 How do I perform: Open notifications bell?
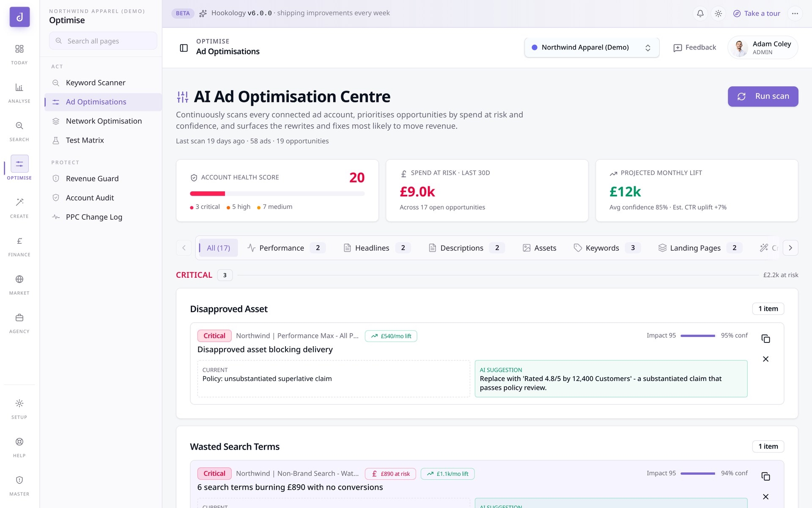[700, 14]
